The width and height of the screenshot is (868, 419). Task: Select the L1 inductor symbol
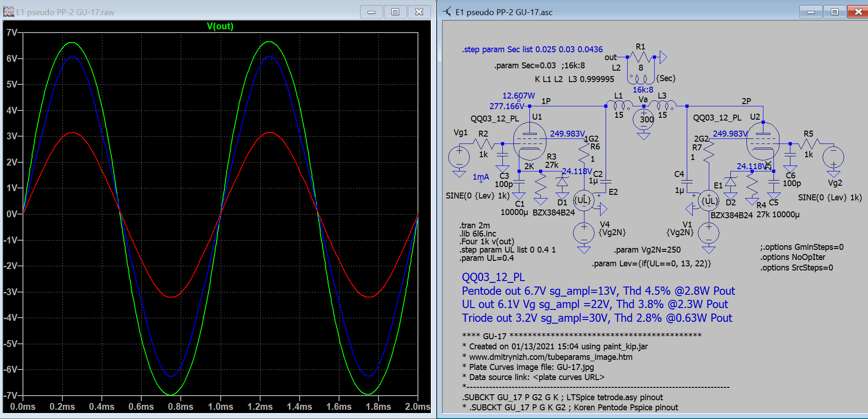tap(619, 106)
